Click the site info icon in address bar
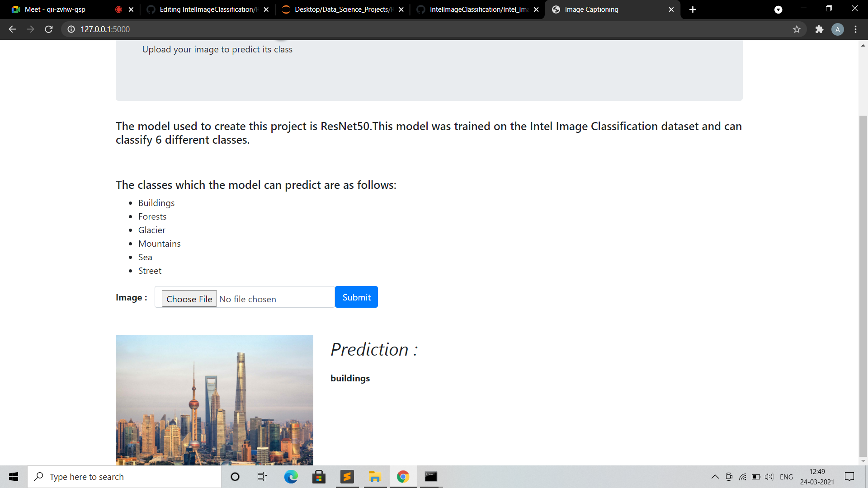Screen dimensions: 868x488 (x=71, y=29)
